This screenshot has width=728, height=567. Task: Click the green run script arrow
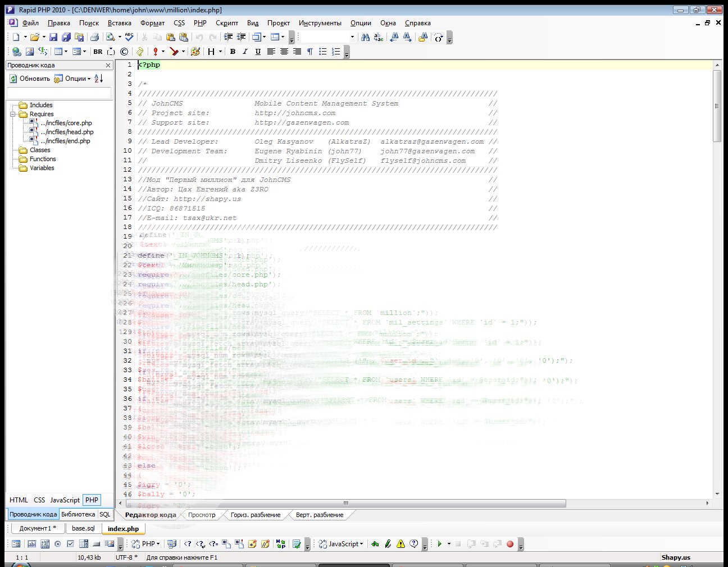[440, 543]
